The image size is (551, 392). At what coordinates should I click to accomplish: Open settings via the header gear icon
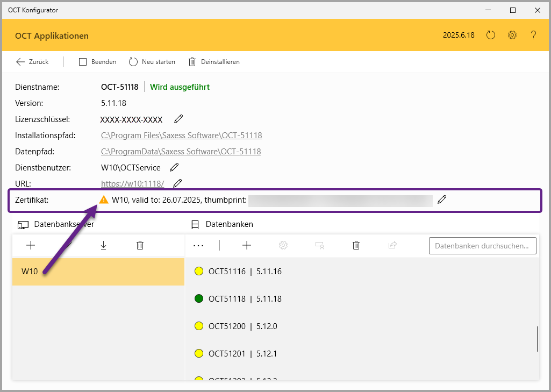pyautogui.click(x=512, y=35)
